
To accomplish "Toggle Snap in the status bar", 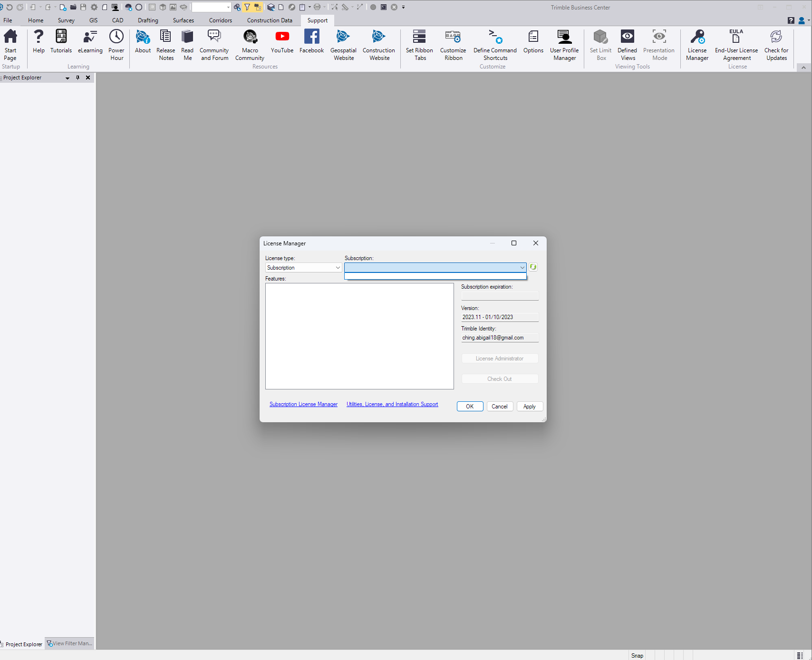I will click(x=637, y=655).
